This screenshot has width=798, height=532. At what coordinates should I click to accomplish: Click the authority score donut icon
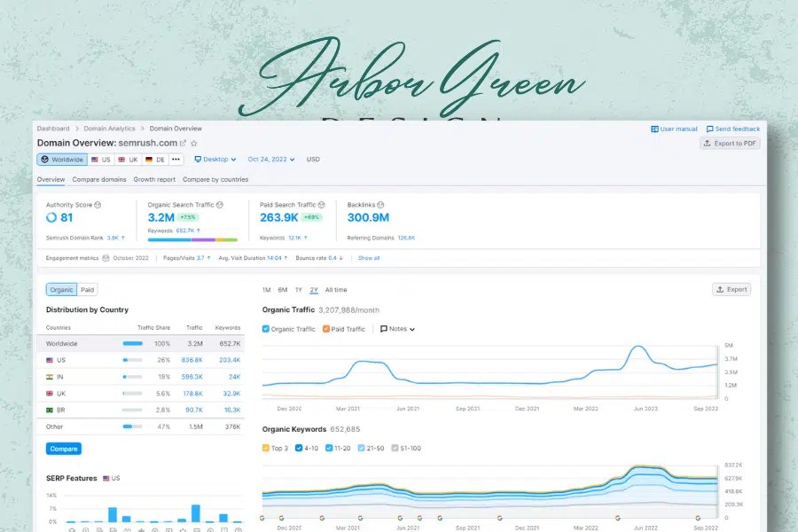click(51, 217)
